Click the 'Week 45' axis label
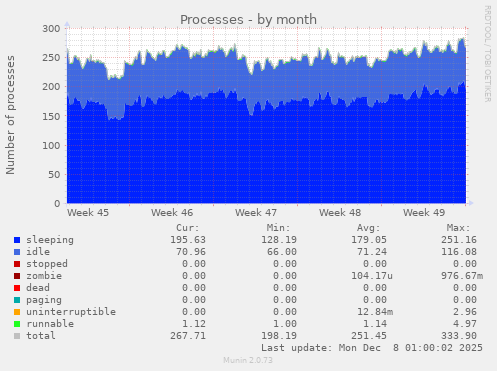 (x=88, y=213)
